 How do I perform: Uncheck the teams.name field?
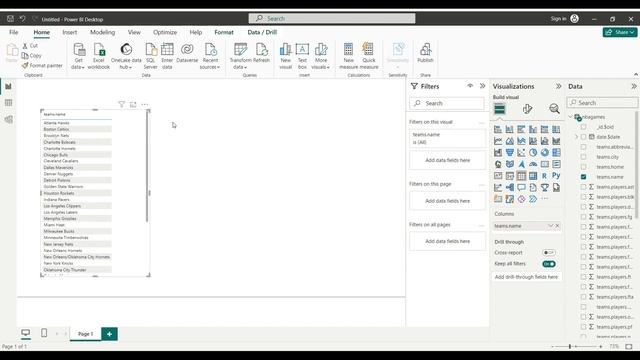click(583, 177)
